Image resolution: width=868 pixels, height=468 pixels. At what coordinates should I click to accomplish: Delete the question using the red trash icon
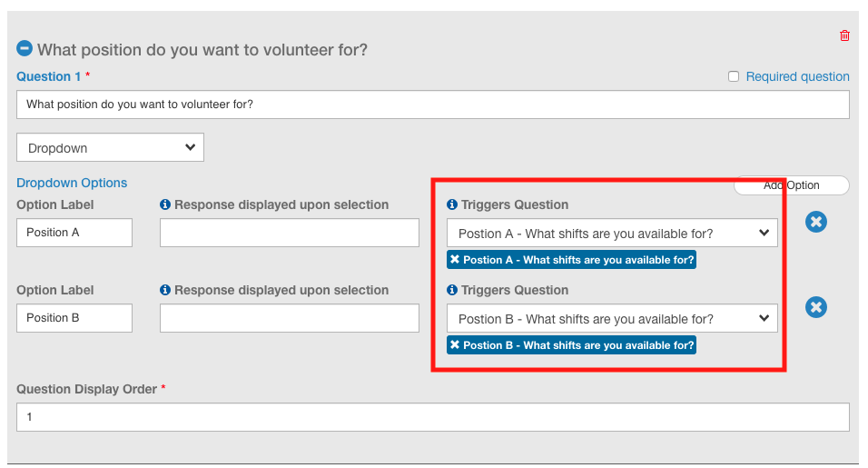844,36
